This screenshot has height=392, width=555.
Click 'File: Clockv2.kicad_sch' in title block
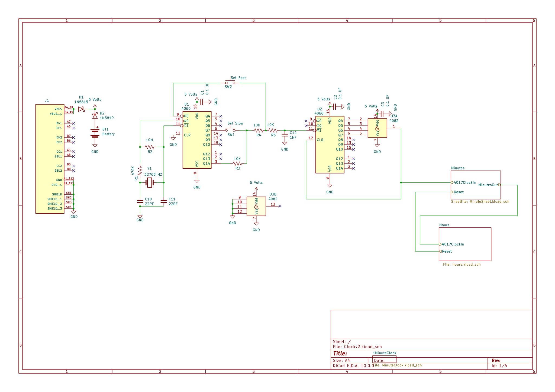[x=357, y=347]
